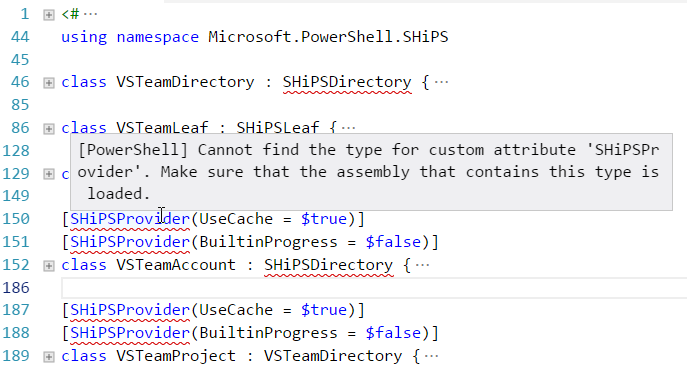This screenshot has width=687, height=367.
Task: Click line number 186 in the gutter
Action: [x=16, y=288]
